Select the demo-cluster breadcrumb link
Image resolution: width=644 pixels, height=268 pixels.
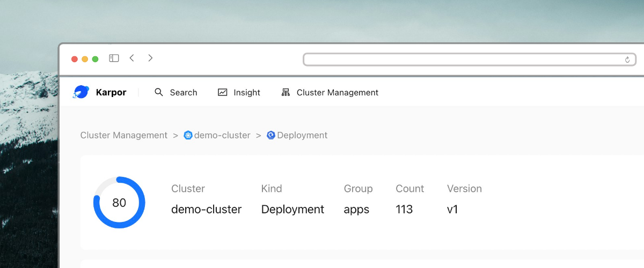pyautogui.click(x=222, y=135)
